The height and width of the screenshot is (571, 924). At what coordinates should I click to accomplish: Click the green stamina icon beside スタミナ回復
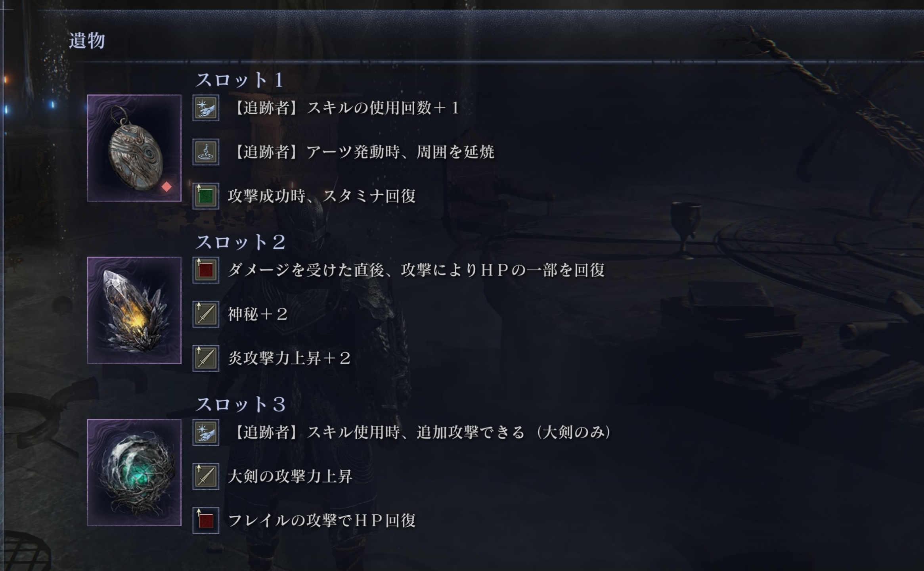coord(206,196)
